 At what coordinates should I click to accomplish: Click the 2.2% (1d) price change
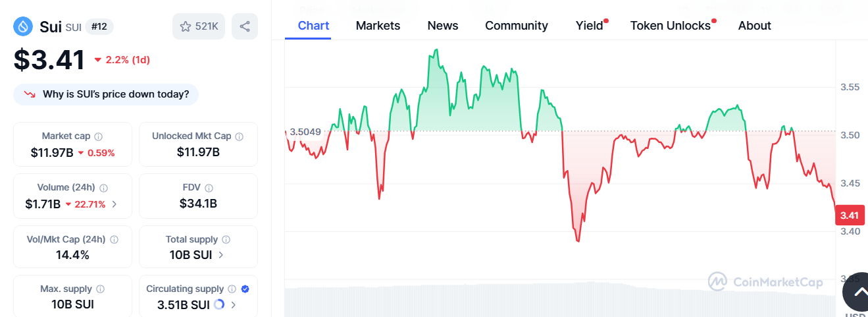click(122, 60)
